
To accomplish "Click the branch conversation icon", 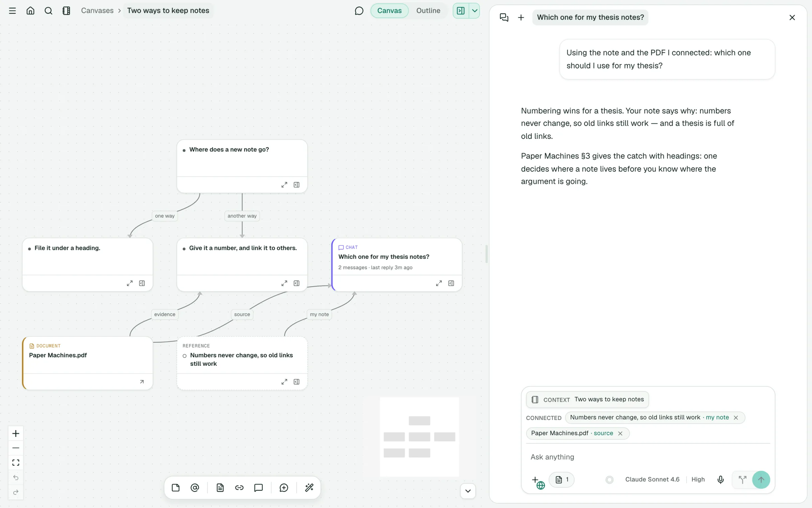I will [x=742, y=480].
